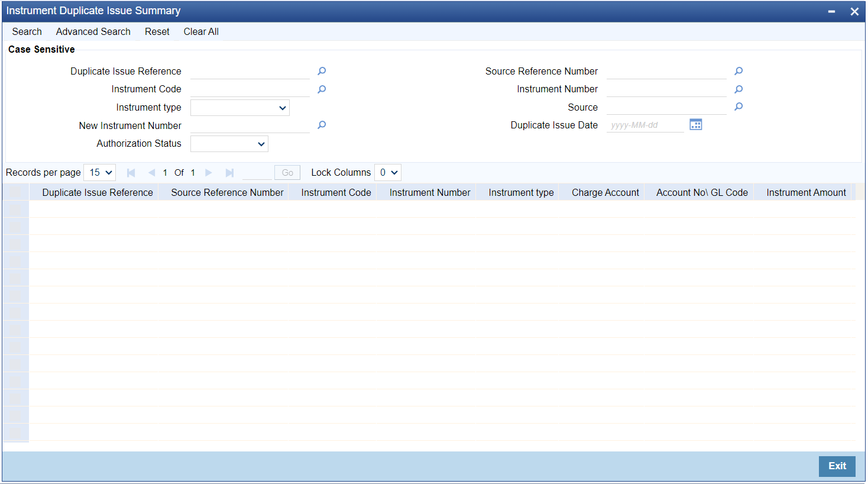Click the Duplicate Issue Date field
Screen dimensions: 868x484
pos(645,125)
